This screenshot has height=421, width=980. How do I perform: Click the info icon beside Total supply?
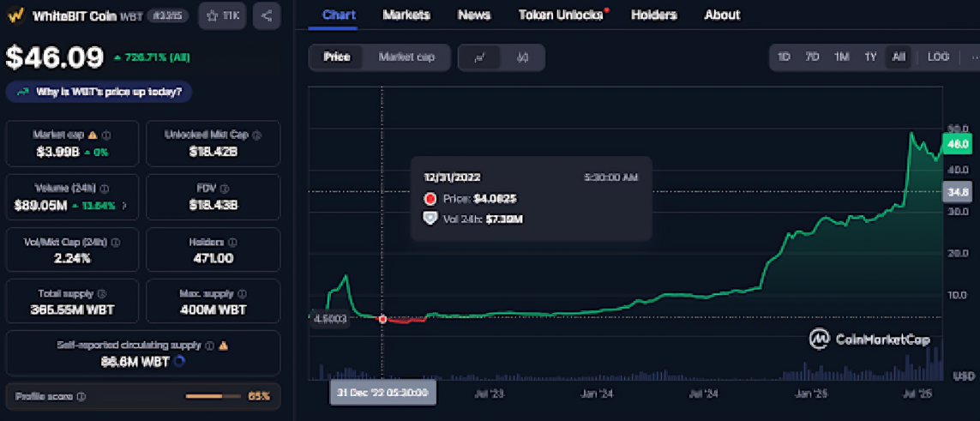101,294
